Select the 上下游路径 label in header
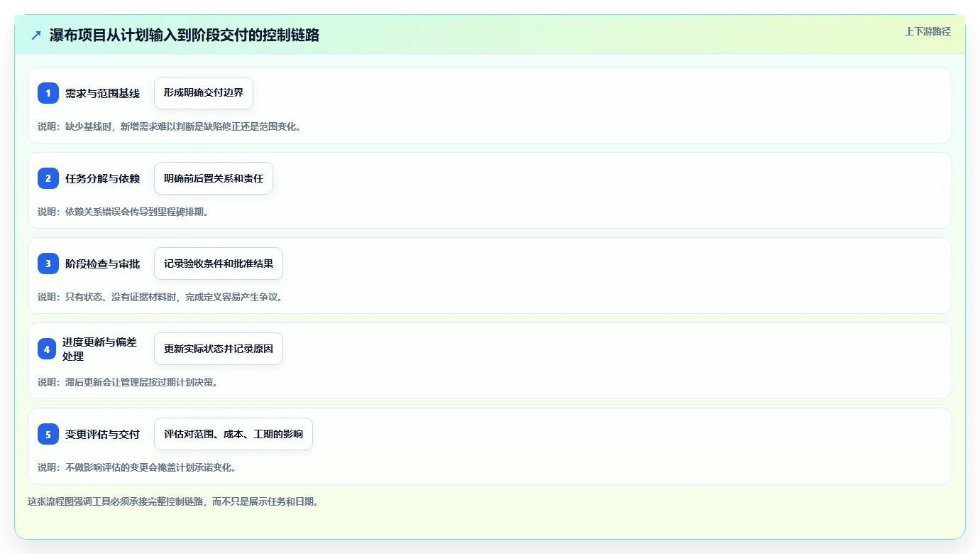The width and height of the screenshot is (980, 554). pos(927,31)
